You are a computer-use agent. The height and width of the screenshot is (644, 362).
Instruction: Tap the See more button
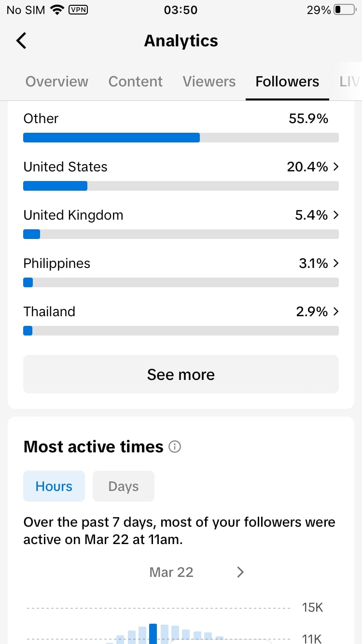click(181, 374)
